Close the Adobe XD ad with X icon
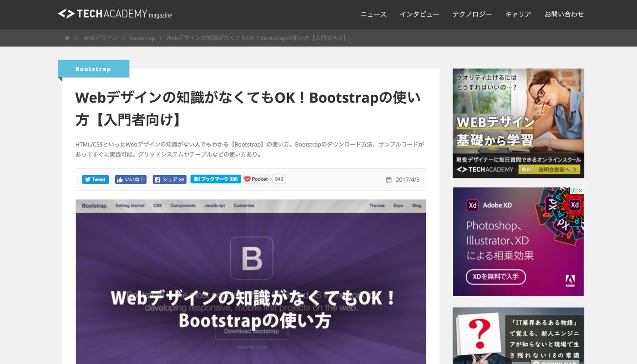This screenshot has height=364, width=637. 581,191
